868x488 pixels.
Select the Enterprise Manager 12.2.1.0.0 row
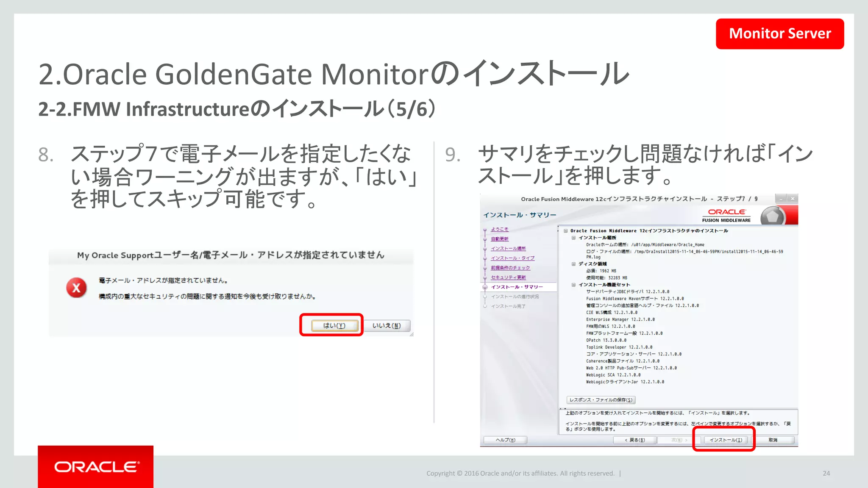click(x=620, y=319)
